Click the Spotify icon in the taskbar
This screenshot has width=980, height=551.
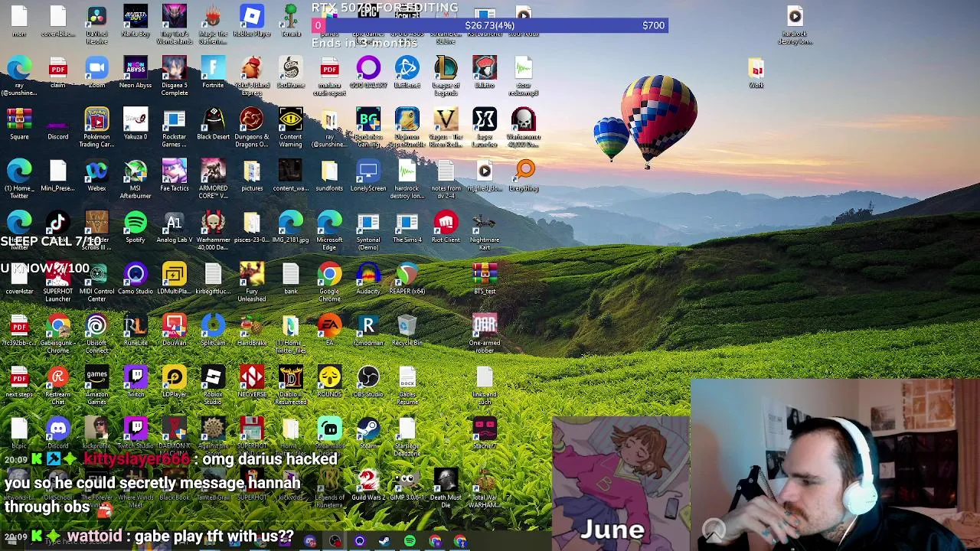pos(410,542)
